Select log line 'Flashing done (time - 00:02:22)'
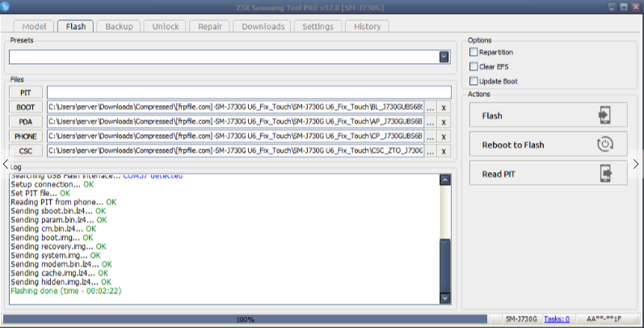 tap(66, 291)
